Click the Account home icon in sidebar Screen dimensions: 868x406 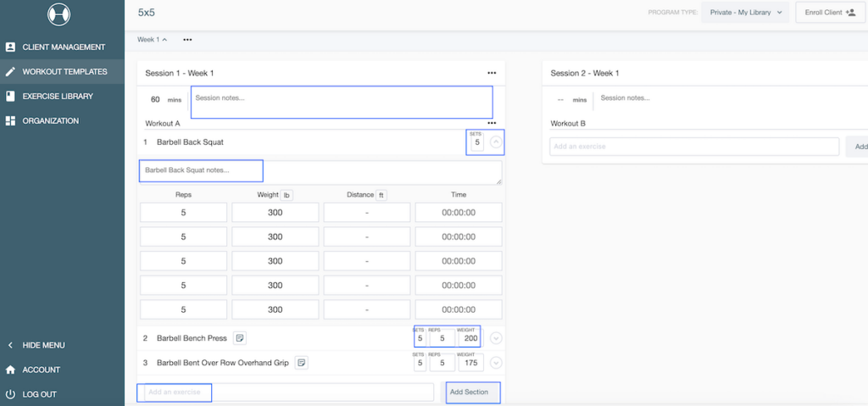click(10, 370)
